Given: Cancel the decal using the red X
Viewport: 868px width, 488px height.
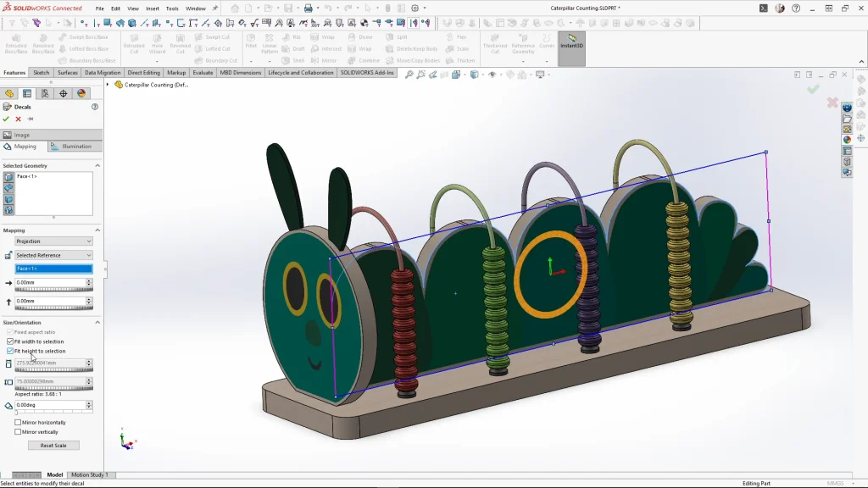Looking at the screenshot, I should point(18,119).
